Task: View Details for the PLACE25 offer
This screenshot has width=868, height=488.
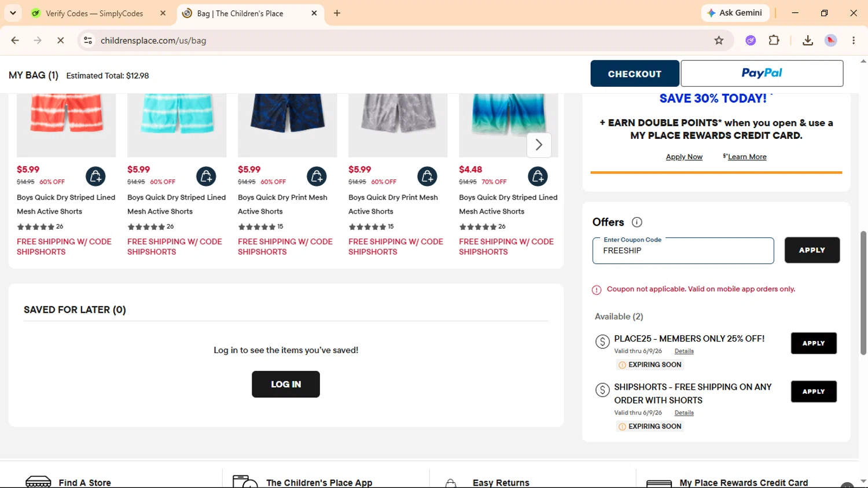Action: [684, 351]
